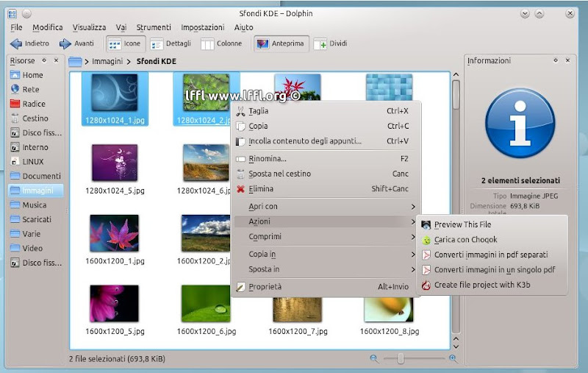Switch to Colonne view mode
The width and height of the screenshot is (588, 373).
(x=221, y=44)
